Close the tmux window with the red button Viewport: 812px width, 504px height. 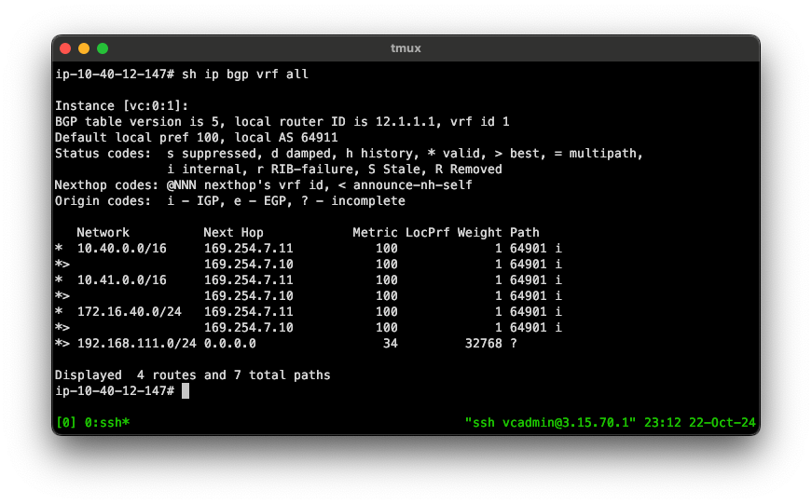pyautogui.click(x=65, y=48)
